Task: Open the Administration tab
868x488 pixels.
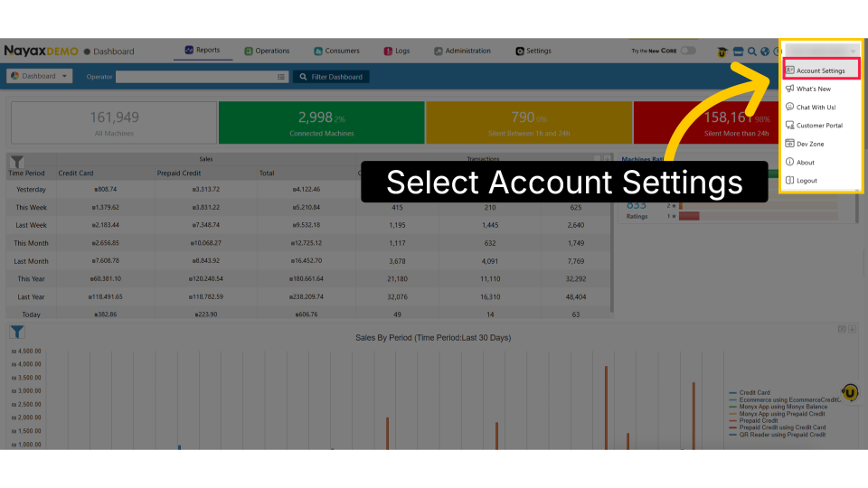Action: pos(462,51)
